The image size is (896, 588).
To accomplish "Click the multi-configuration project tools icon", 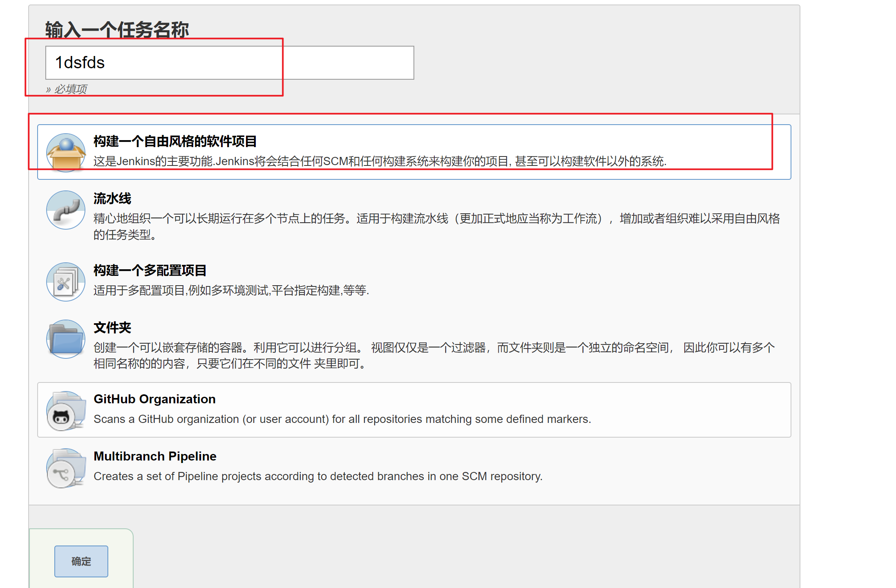I will [66, 282].
